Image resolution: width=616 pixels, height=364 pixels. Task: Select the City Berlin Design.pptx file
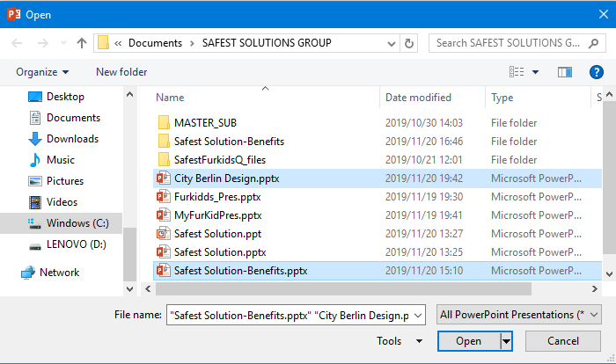(x=226, y=178)
